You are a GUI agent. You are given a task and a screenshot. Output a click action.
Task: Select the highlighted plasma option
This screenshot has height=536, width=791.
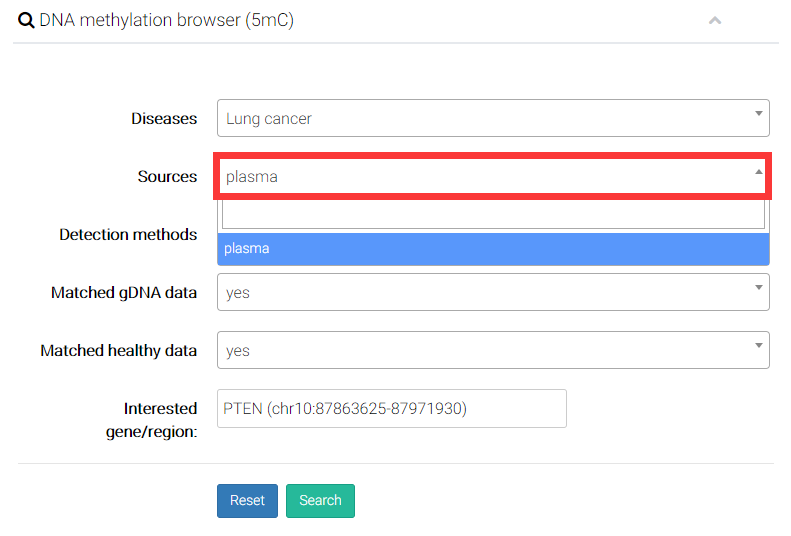493,248
